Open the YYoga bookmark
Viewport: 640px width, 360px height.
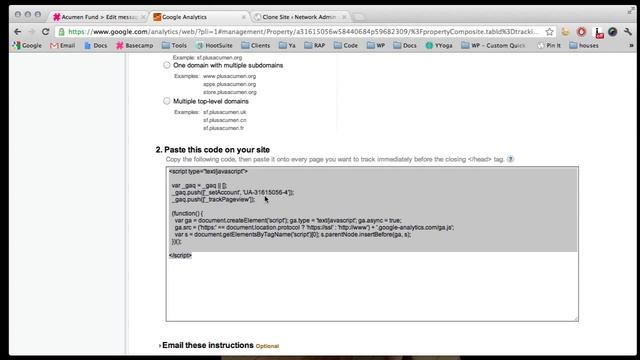point(439,45)
